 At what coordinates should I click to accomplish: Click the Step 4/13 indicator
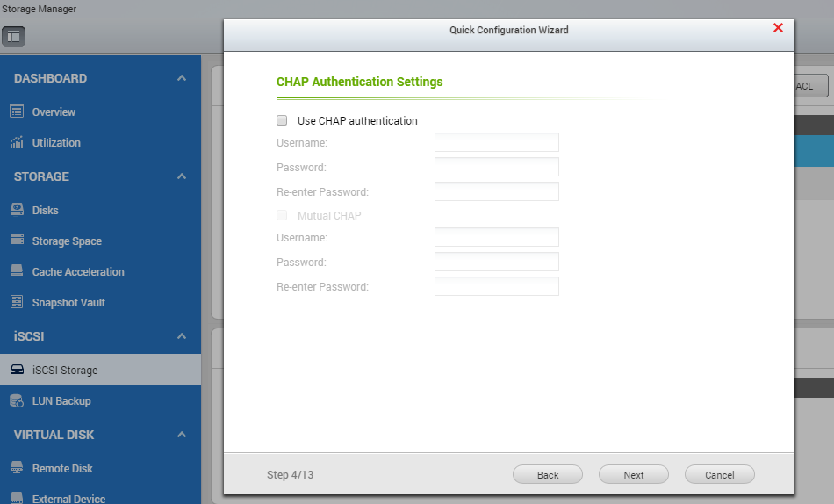pyautogui.click(x=291, y=475)
